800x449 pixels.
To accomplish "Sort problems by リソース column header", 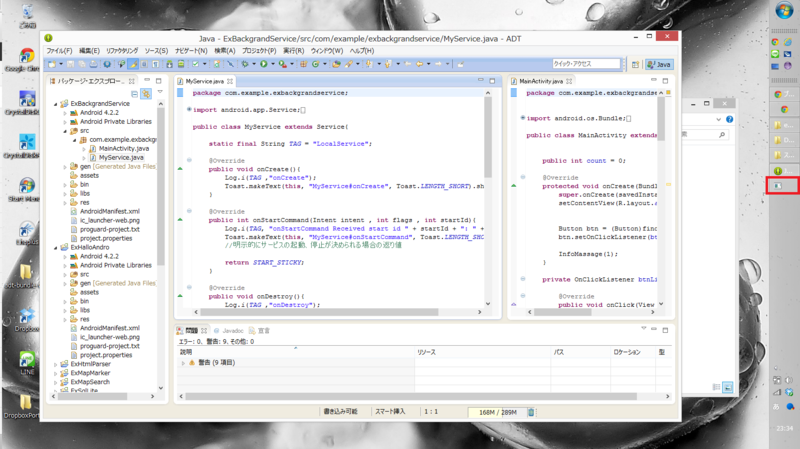I will click(x=483, y=352).
